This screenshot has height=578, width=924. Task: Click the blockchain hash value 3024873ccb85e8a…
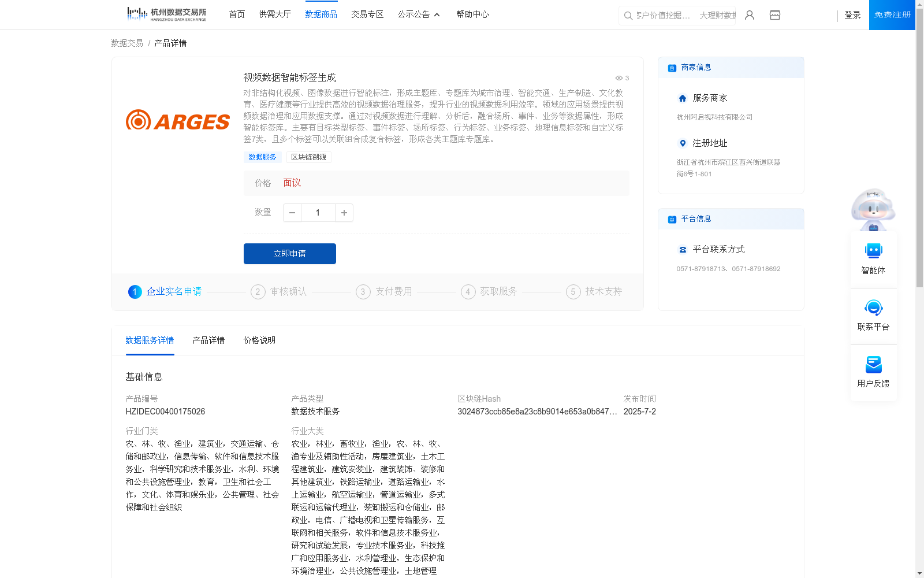pyautogui.click(x=537, y=412)
